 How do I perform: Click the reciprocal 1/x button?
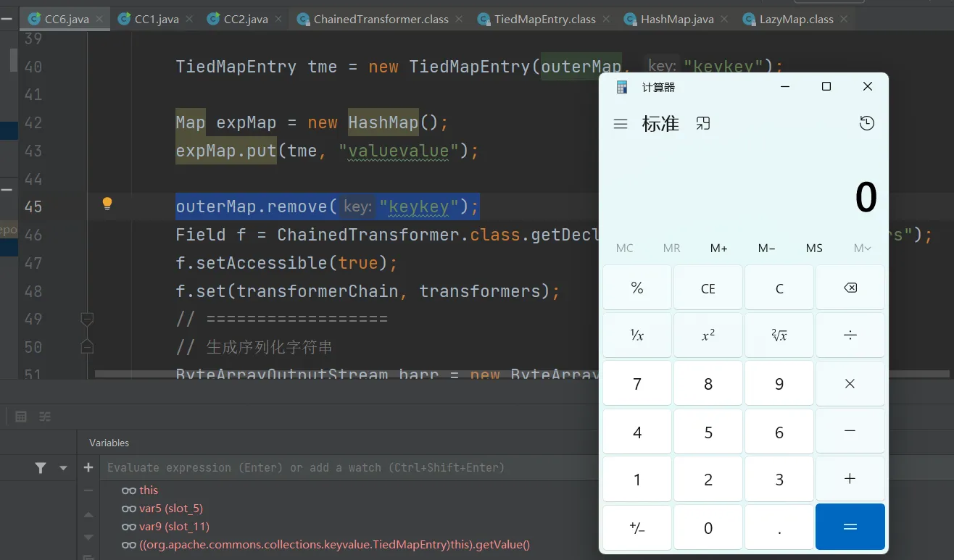click(637, 335)
